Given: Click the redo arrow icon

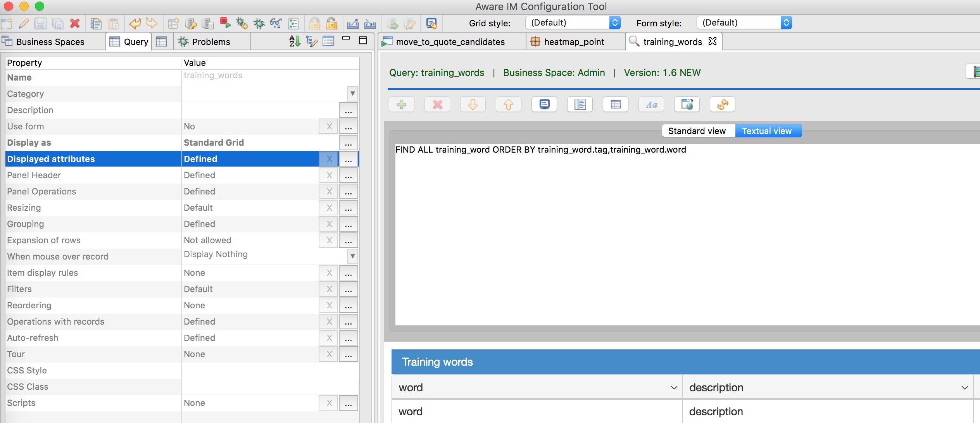Looking at the screenshot, I should pyautogui.click(x=152, y=24).
